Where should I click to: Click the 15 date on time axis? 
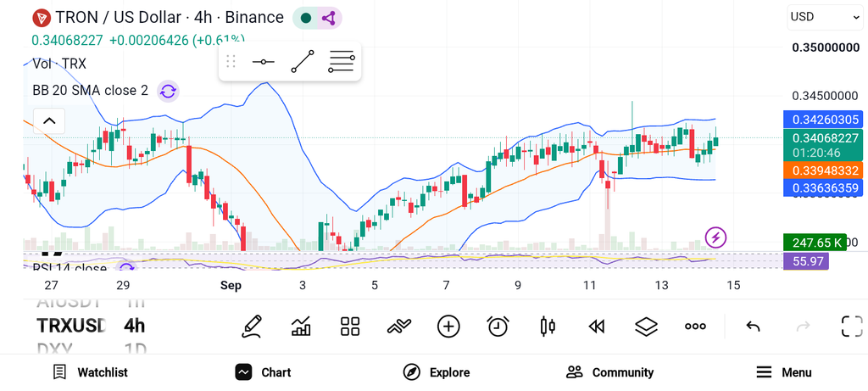pos(733,286)
